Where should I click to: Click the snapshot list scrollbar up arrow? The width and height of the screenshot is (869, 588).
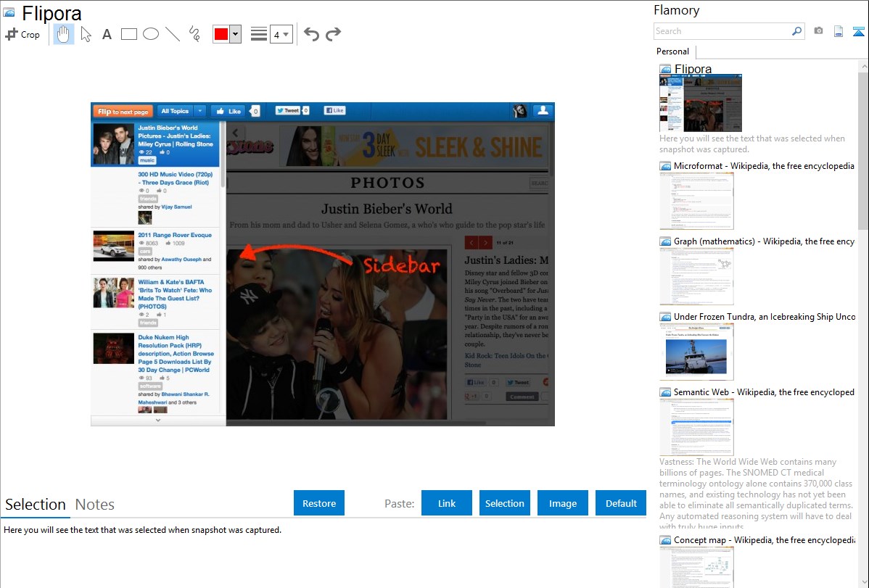(x=863, y=66)
